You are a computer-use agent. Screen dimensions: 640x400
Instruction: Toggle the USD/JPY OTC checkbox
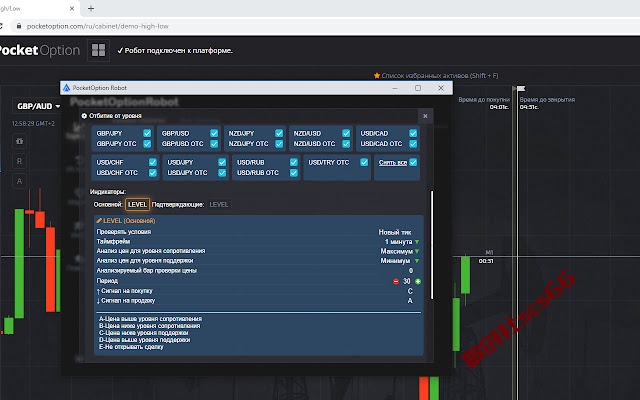pyautogui.click(x=222, y=173)
